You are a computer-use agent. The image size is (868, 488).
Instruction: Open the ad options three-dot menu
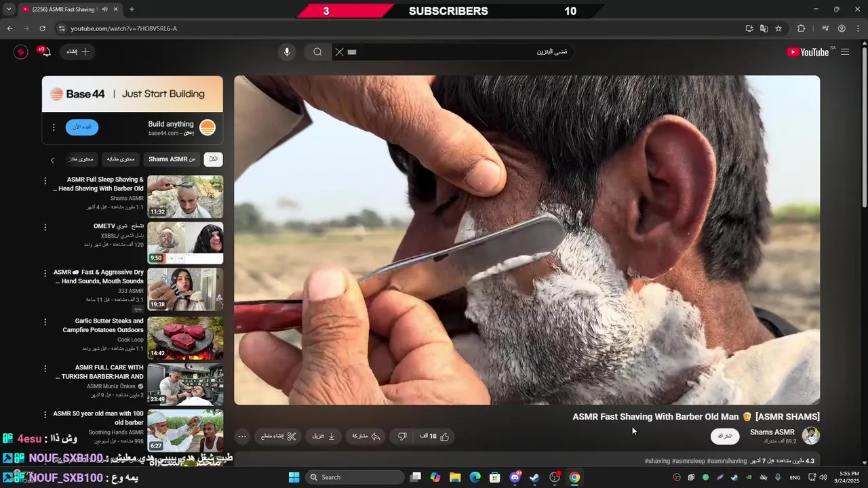[x=54, y=127]
